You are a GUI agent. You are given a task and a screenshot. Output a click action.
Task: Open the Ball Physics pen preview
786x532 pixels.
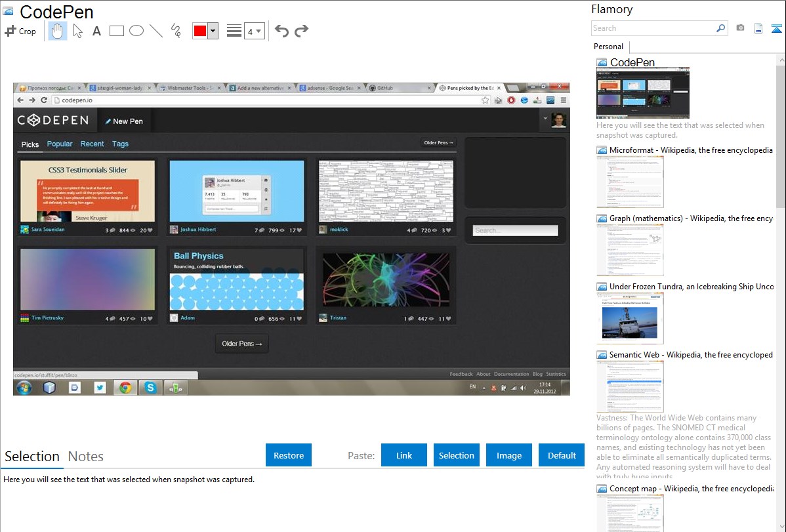click(237, 280)
